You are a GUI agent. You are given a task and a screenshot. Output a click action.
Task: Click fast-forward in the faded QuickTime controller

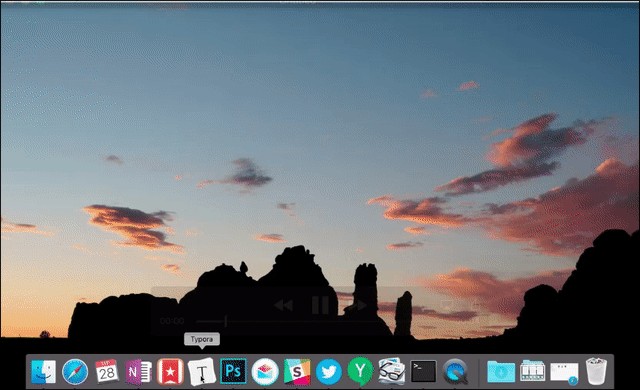[357, 305]
